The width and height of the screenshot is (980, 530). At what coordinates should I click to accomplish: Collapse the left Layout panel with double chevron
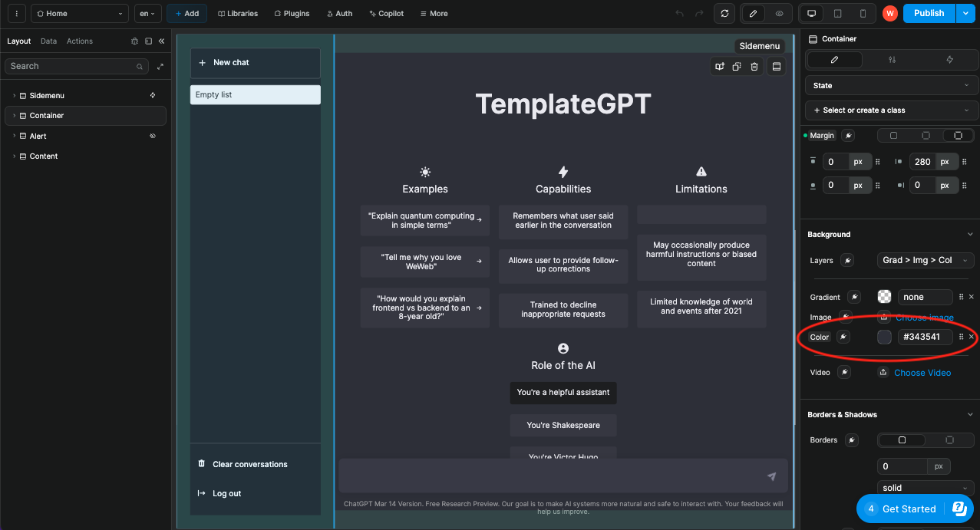(x=160, y=41)
